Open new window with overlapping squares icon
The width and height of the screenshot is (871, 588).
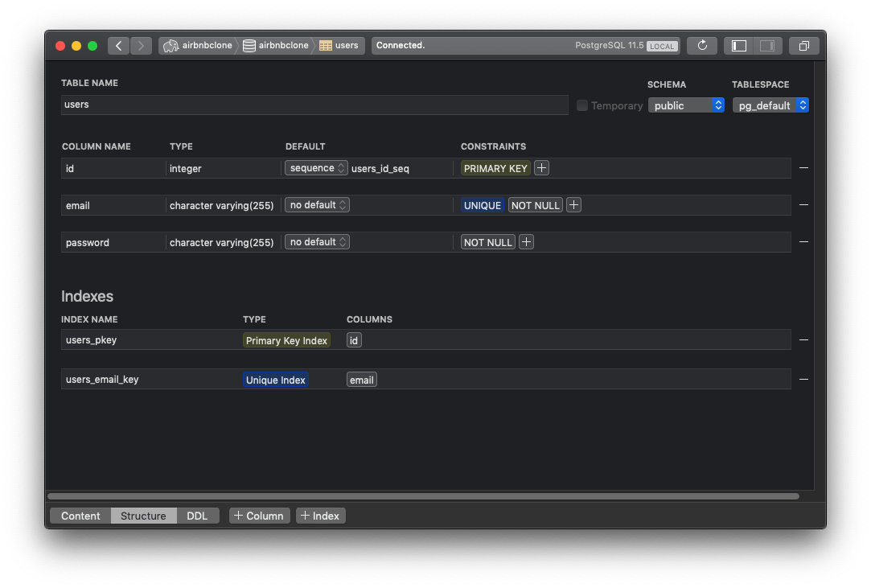click(x=804, y=46)
